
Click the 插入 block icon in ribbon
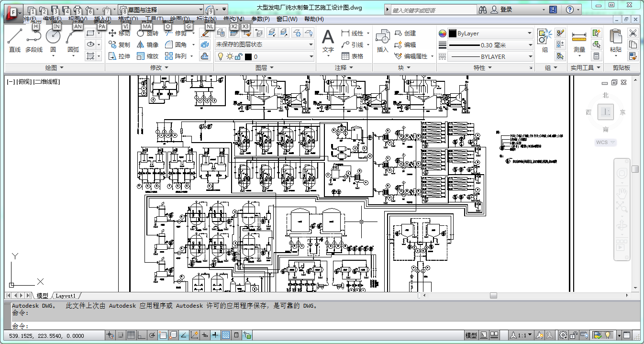[382, 40]
